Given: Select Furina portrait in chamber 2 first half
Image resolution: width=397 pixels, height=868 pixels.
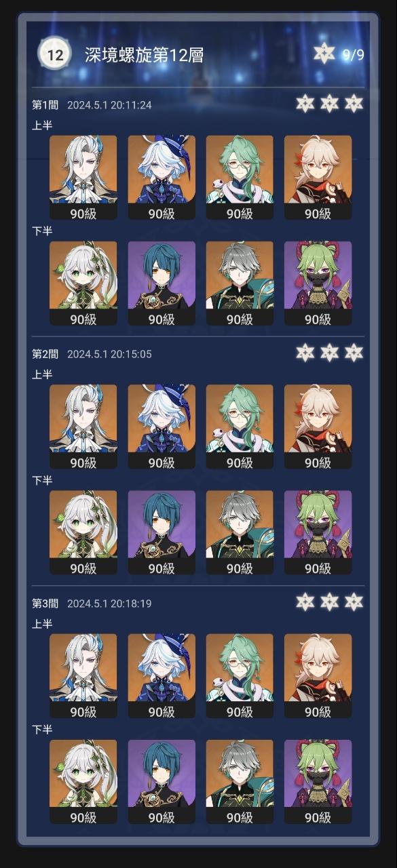Looking at the screenshot, I should tap(162, 427).
